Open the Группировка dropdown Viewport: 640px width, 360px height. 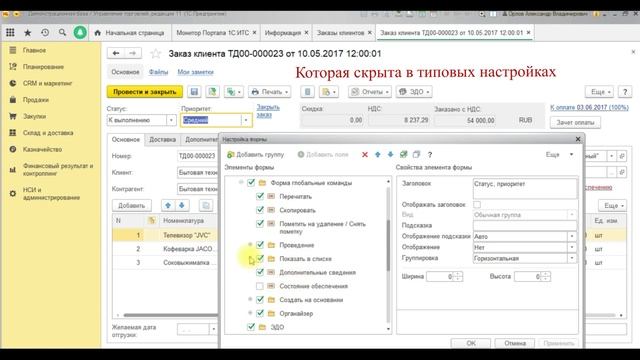pyautogui.click(x=571, y=258)
